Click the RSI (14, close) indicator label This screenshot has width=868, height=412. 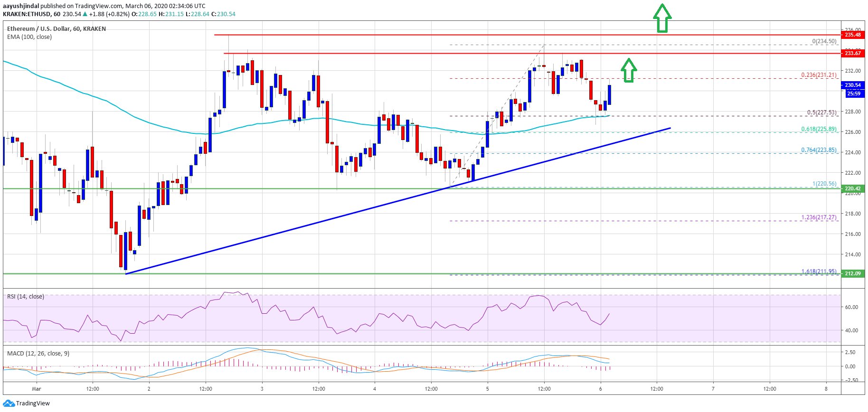point(26,297)
